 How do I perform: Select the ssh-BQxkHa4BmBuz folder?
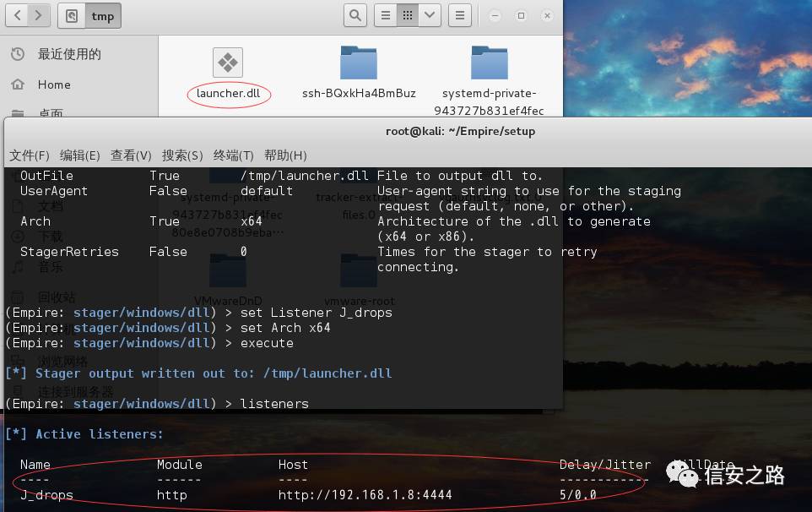(359, 63)
